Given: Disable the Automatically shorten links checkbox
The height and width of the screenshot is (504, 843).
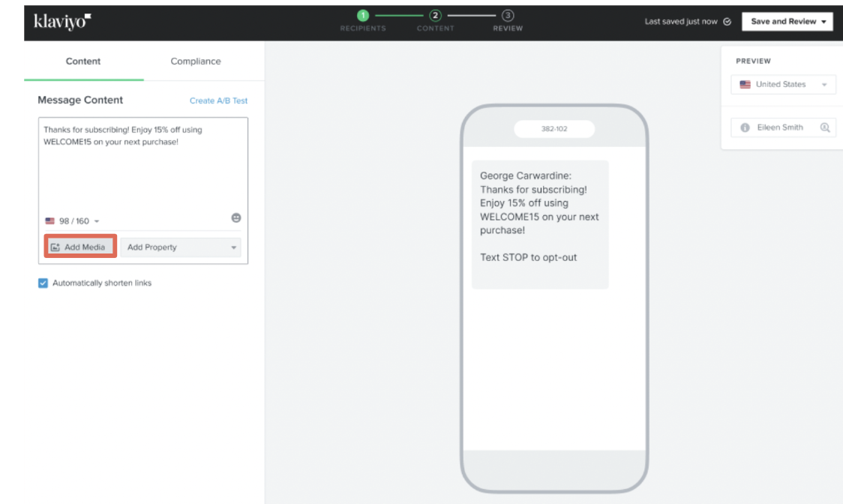Looking at the screenshot, I should (x=43, y=283).
